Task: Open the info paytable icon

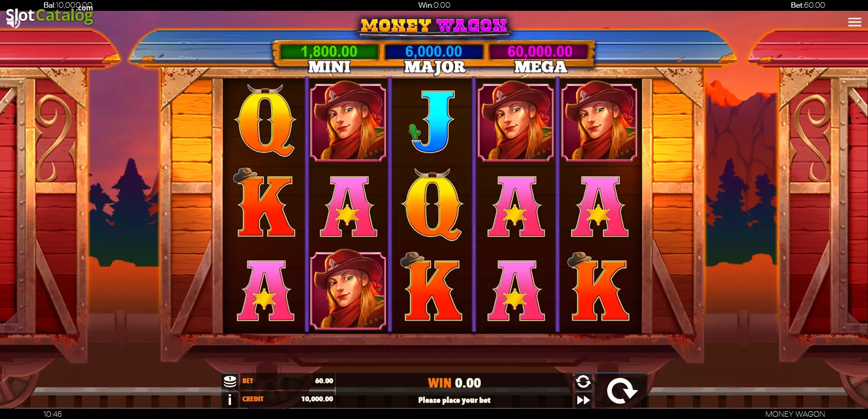Action: click(230, 399)
